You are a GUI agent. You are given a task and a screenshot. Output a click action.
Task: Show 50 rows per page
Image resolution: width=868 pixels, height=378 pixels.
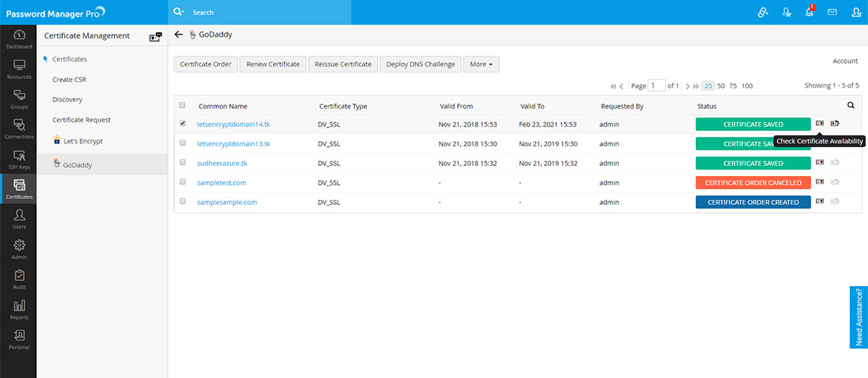[720, 86]
